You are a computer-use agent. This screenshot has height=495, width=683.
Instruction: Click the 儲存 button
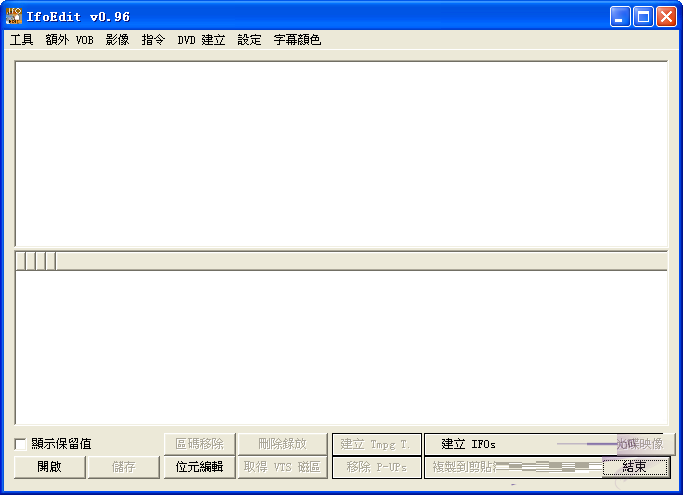pyautogui.click(x=124, y=467)
